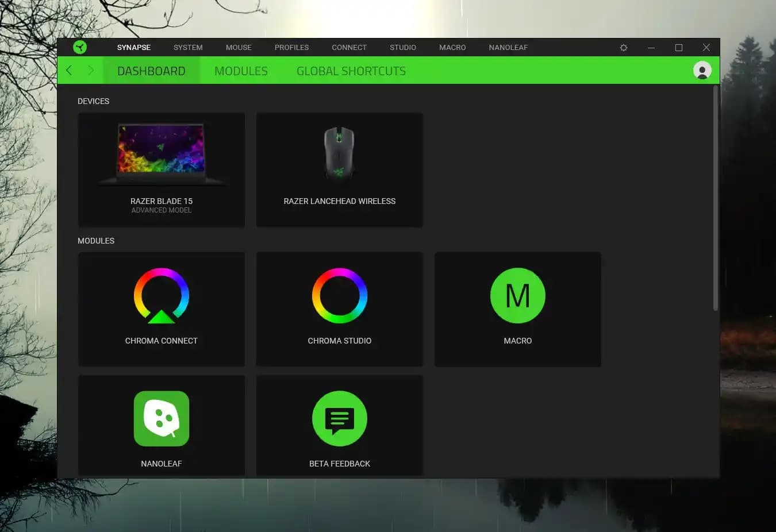Open Synapse settings via the gear icon
Screen dimensions: 776x532
[623, 47]
